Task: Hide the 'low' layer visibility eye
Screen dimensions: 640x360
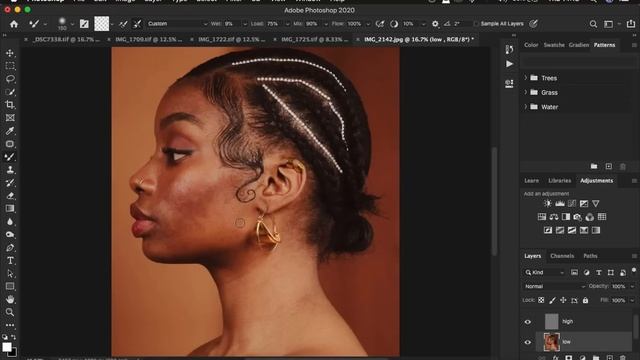Action: click(528, 342)
